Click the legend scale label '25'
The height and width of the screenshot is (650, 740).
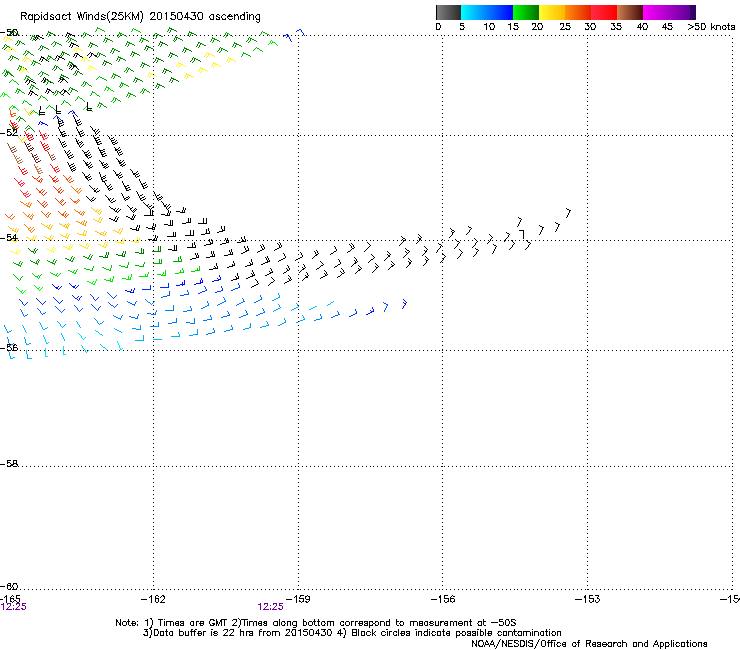pyautogui.click(x=565, y=27)
